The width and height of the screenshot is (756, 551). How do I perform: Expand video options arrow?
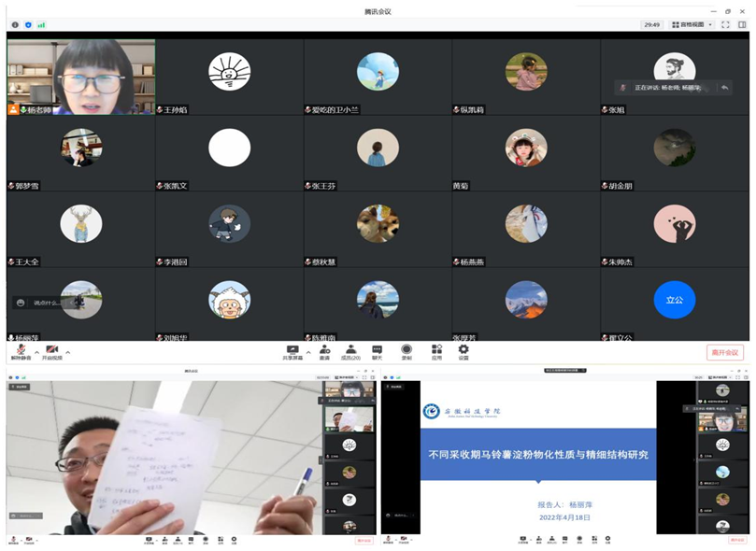pos(67,353)
